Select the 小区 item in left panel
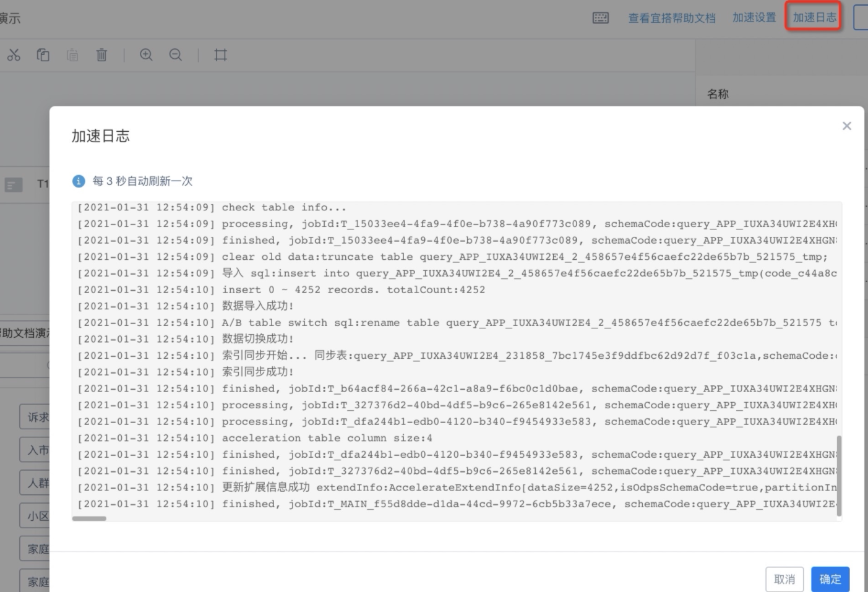 point(35,516)
